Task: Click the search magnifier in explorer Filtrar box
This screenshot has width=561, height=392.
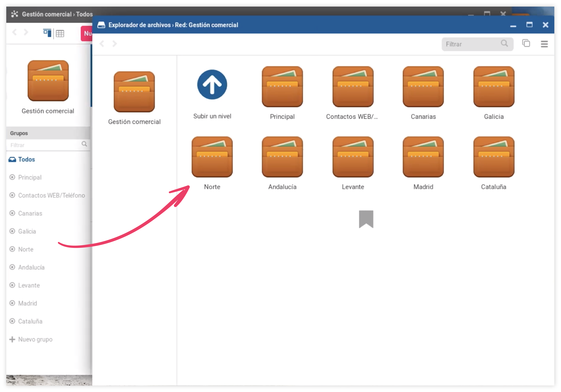Action: [504, 43]
